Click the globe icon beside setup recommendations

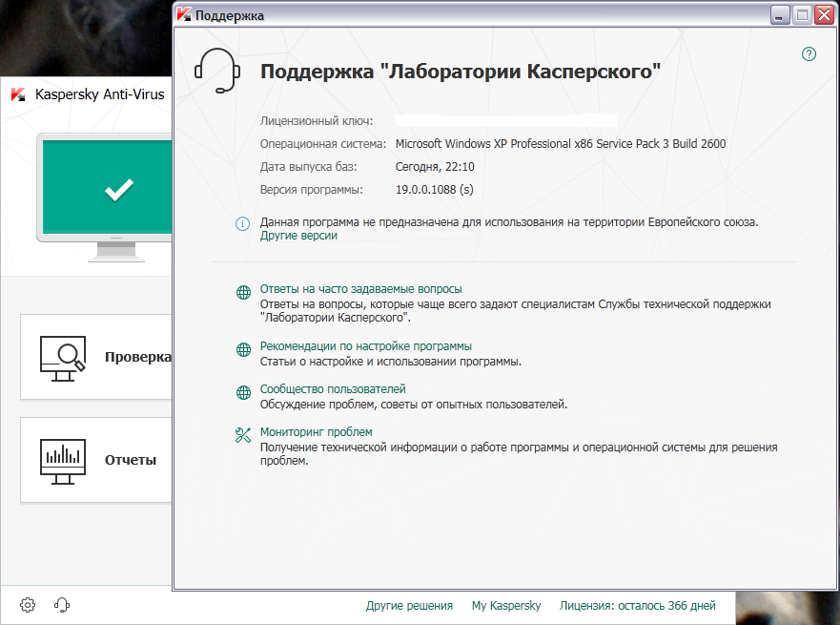243,349
